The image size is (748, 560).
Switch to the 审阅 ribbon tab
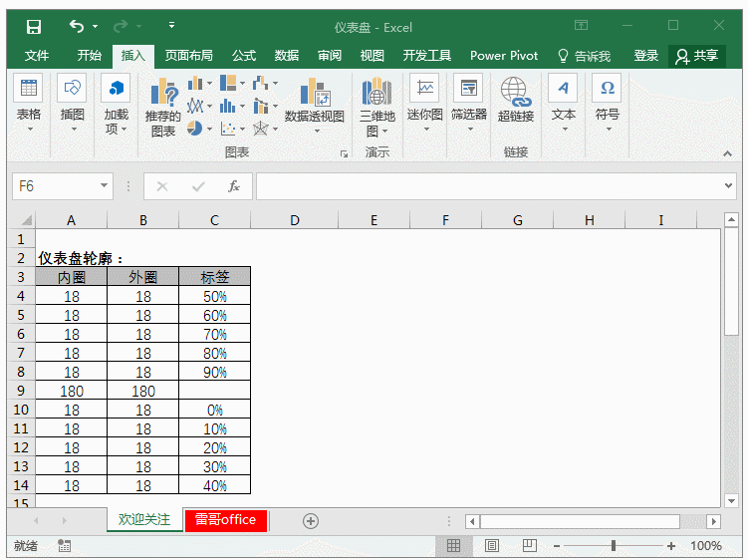(330, 56)
